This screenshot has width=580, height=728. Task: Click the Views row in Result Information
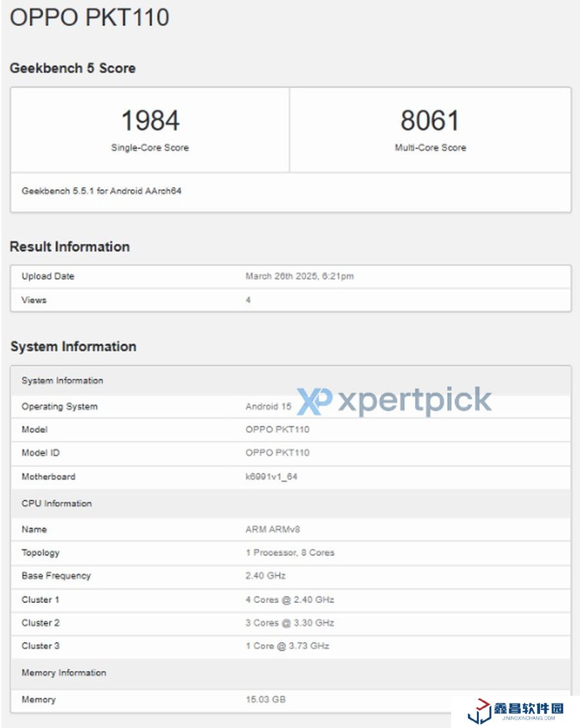tap(34, 300)
